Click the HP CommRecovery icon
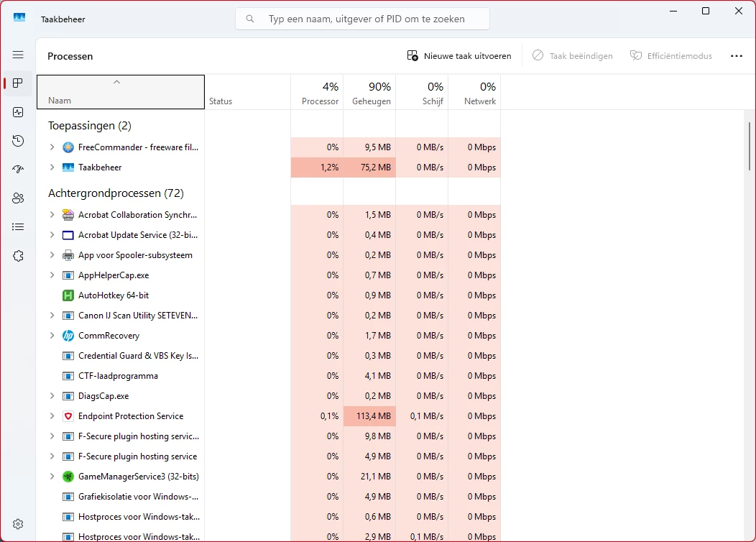Image resolution: width=756 pixels, height=542 pixels. point(68,336)
